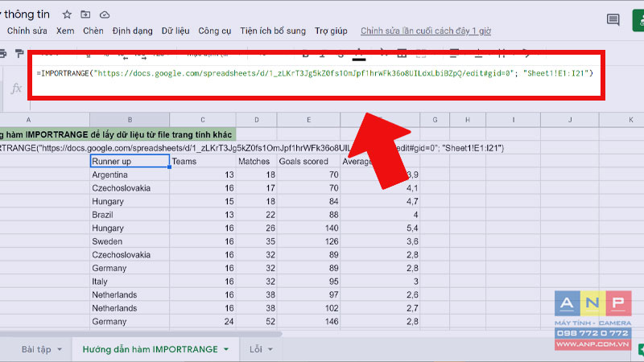Star this spreadsheet document

click(x=67, y=14)
